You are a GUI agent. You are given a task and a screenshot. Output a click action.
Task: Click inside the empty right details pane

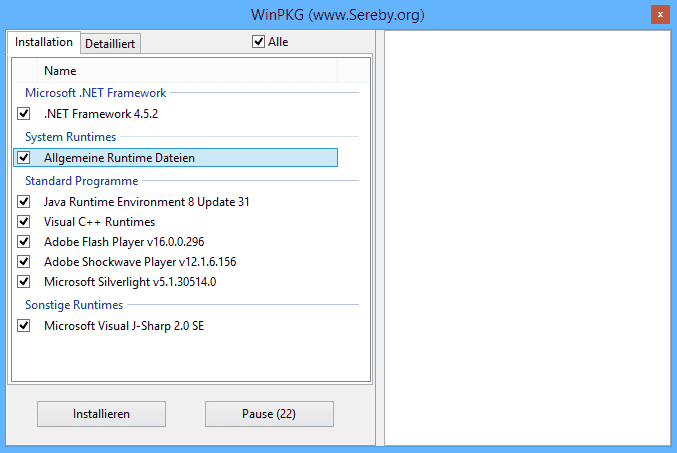click(527, 240)
